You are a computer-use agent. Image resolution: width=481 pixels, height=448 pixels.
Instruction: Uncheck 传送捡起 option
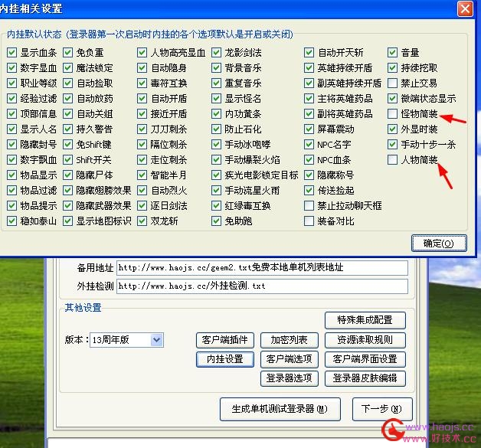[x=309, y=191]
